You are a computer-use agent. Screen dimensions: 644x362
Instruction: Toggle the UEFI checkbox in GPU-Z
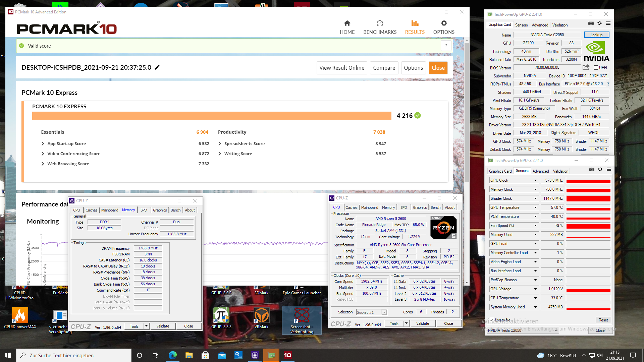596,67
